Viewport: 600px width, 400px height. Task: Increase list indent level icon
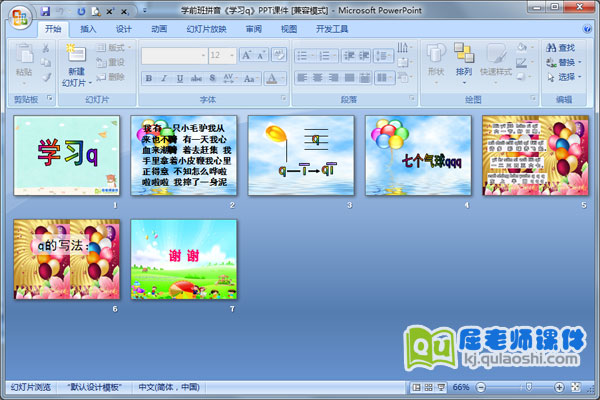[x=364, y=56]
